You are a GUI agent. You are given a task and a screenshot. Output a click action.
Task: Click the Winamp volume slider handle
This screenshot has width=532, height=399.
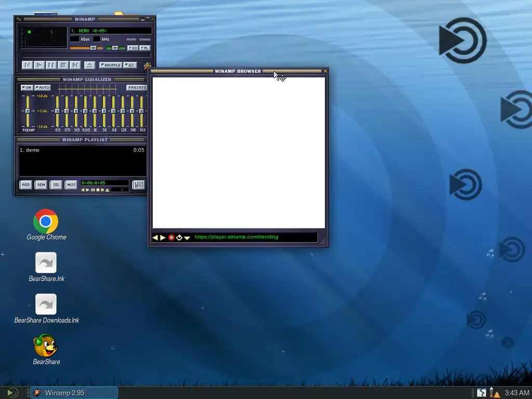94,48
